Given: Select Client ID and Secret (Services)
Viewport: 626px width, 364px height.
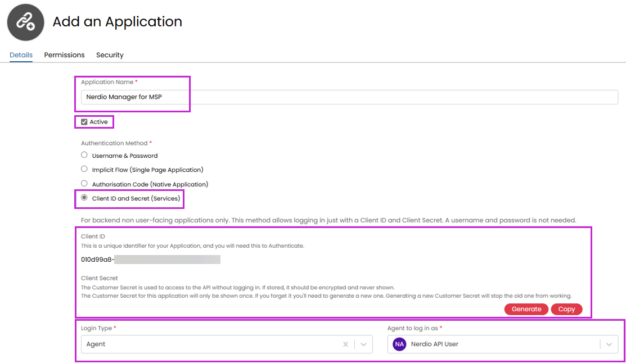Looking at the screenshot, I should [x=84, y=198].
